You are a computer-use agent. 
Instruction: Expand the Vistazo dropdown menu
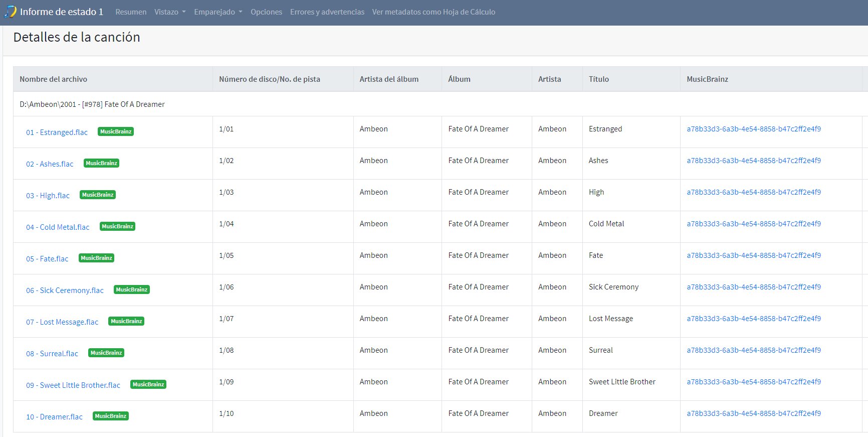(170, 12)
